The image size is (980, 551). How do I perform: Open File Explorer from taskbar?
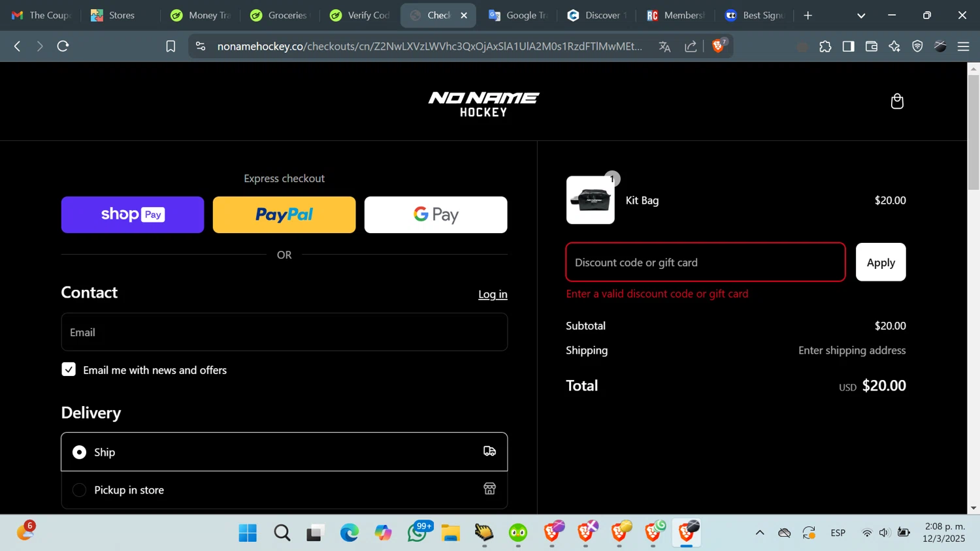[451, 533]
